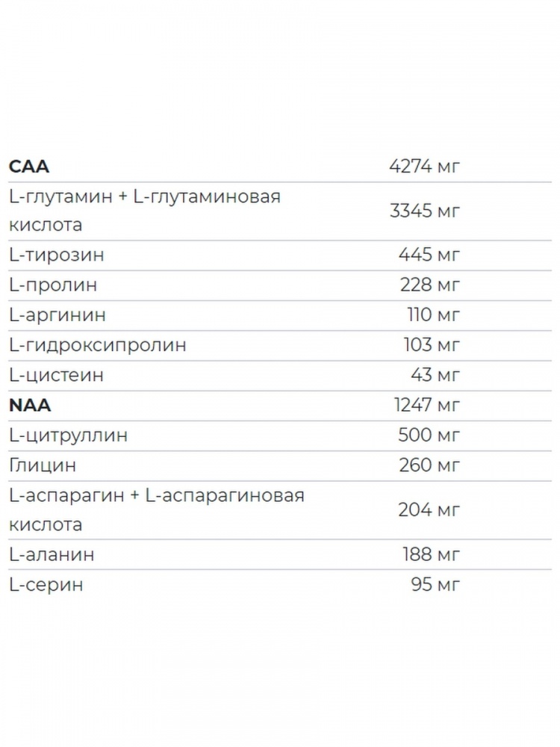Click the L-цитруллин row label

[68, 435]
